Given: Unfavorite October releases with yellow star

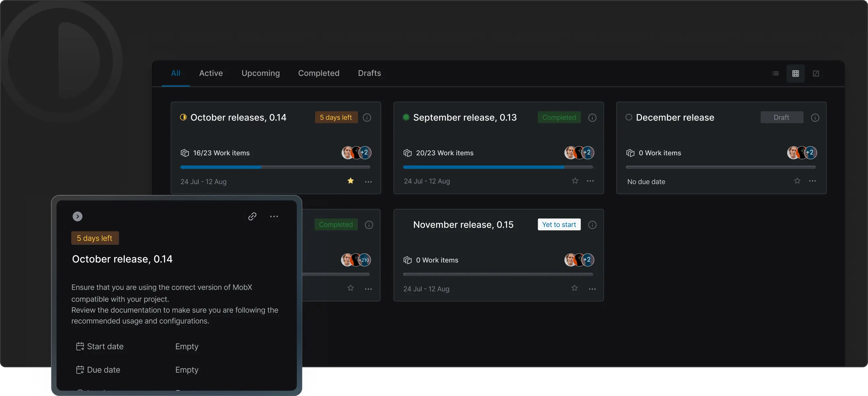Looking at the screenshot, I should point(350,181).
